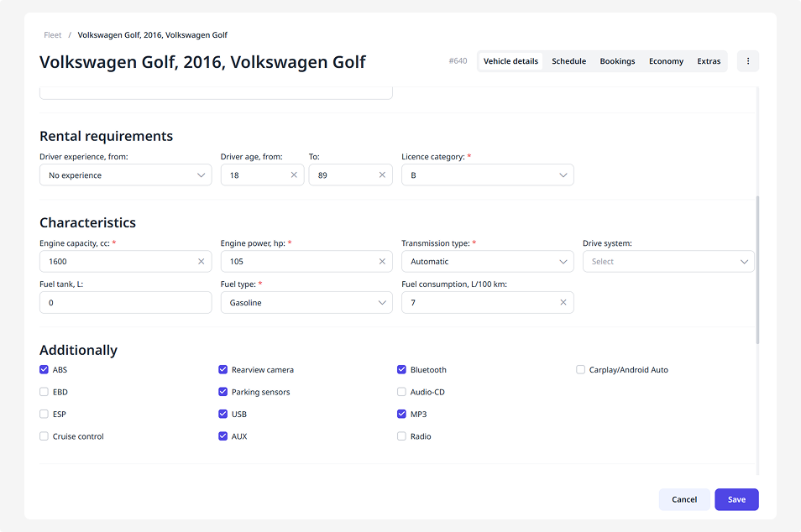The width and height of the screenshot is (801, 532).
Task: Open the Economy tab
Action: 666,61
